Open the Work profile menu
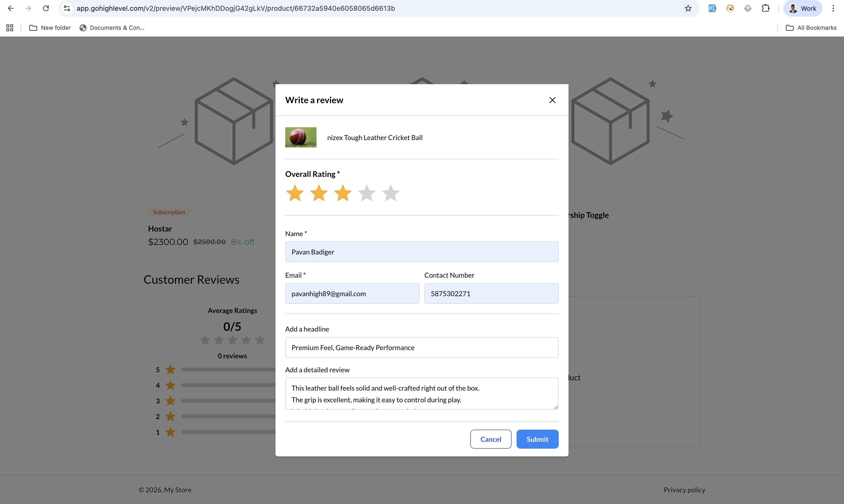The image size is (844, 504). pyautogui.click(x=802, y=9)
